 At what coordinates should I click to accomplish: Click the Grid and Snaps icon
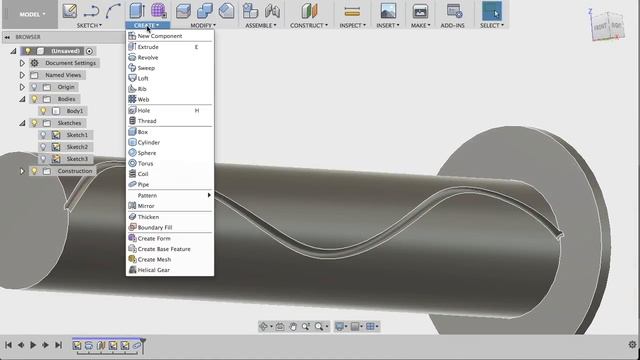(355, 326)
